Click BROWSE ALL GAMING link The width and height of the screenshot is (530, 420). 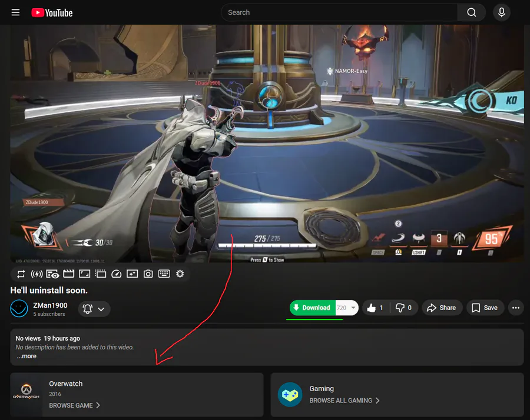[344, 401]
